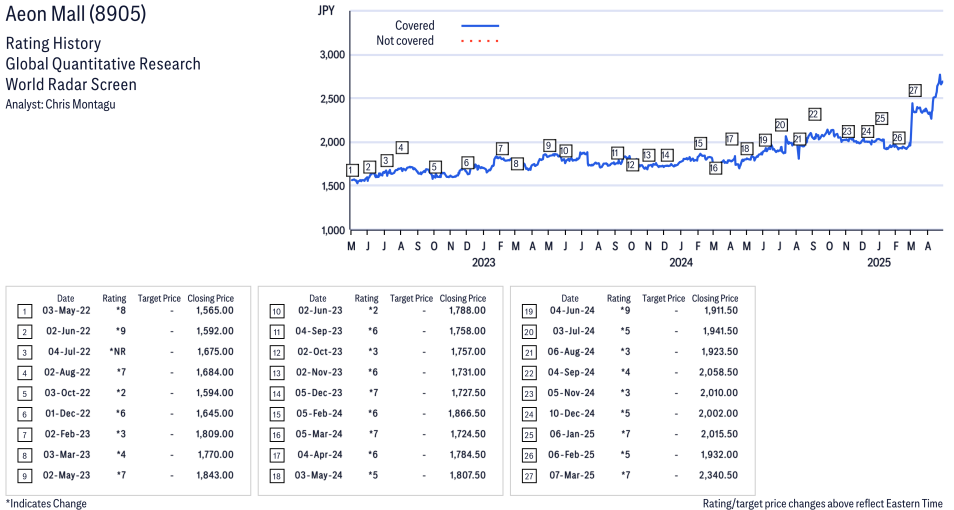Click chart marker 4 on the graph

point(401,147)
